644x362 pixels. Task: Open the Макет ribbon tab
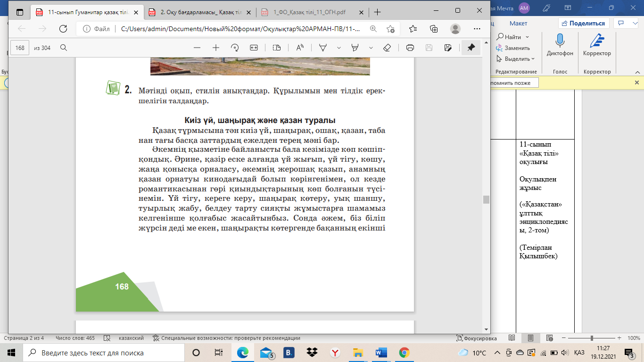[518, 23]
